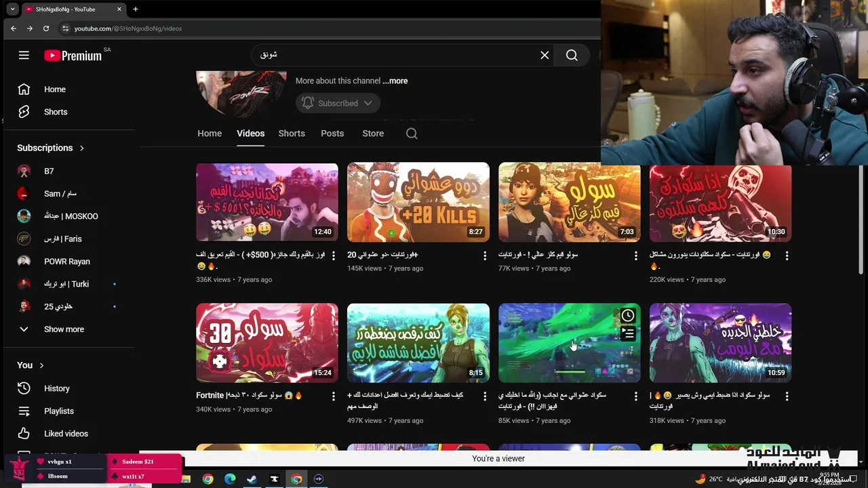The height and width of the screenshot is (488, 868).
Task: Open options for the 15:24 video
Action: (x=333, y=396)
